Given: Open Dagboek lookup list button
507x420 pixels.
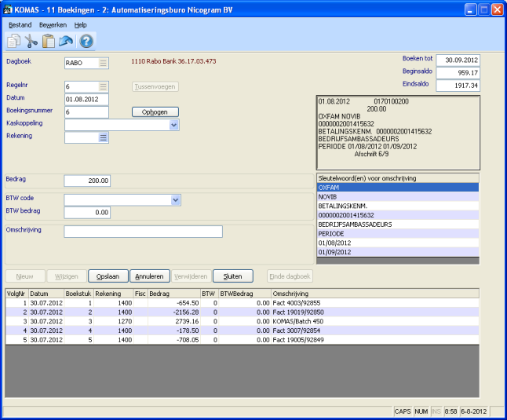Looking at the screenshot, I should click(x=103, y=63).
